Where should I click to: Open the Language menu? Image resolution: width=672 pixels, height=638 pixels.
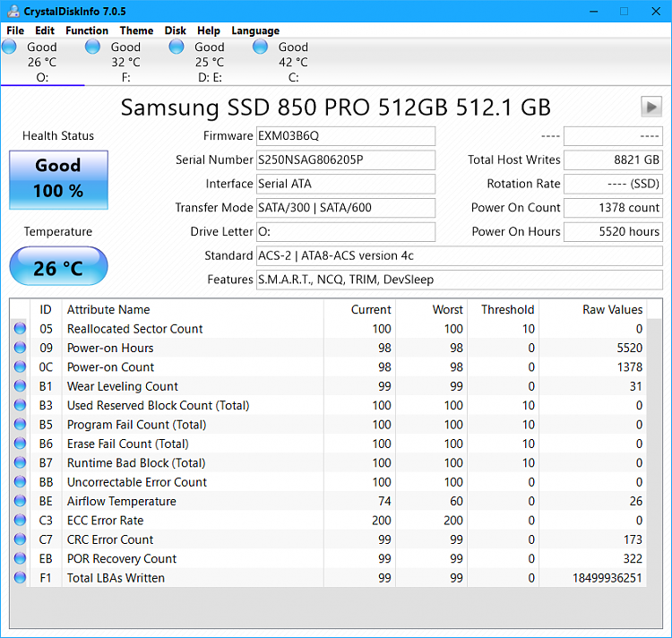(255, 30)
